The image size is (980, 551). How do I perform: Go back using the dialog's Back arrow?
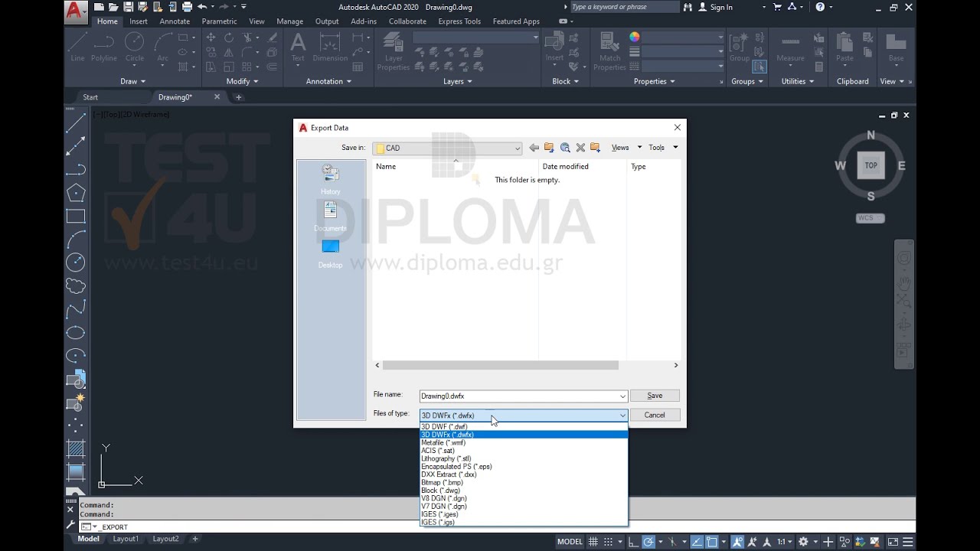534,148
